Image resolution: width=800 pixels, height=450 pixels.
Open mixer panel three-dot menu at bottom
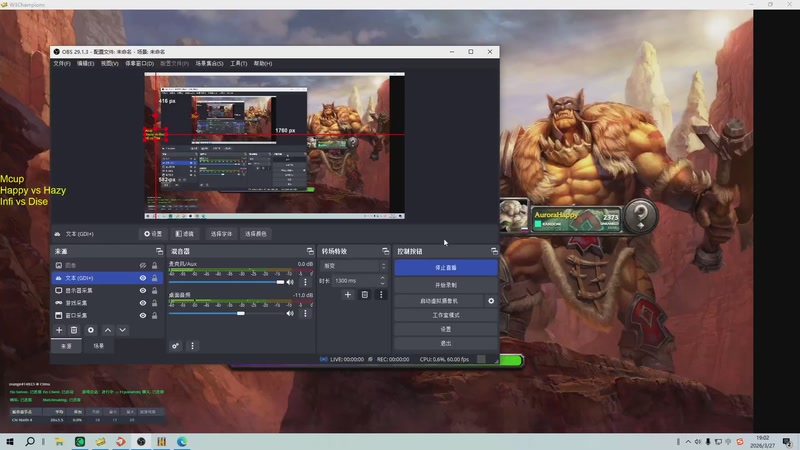(192, 346)
